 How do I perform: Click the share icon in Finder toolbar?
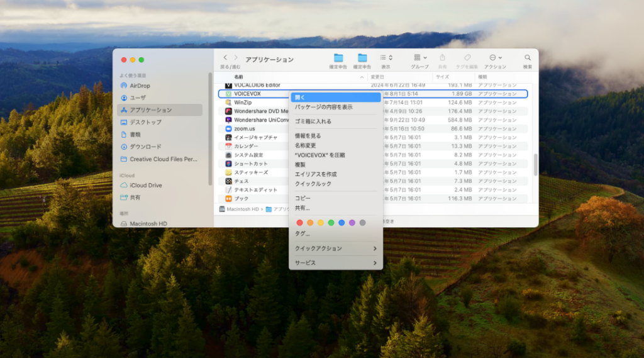(442, 58)
